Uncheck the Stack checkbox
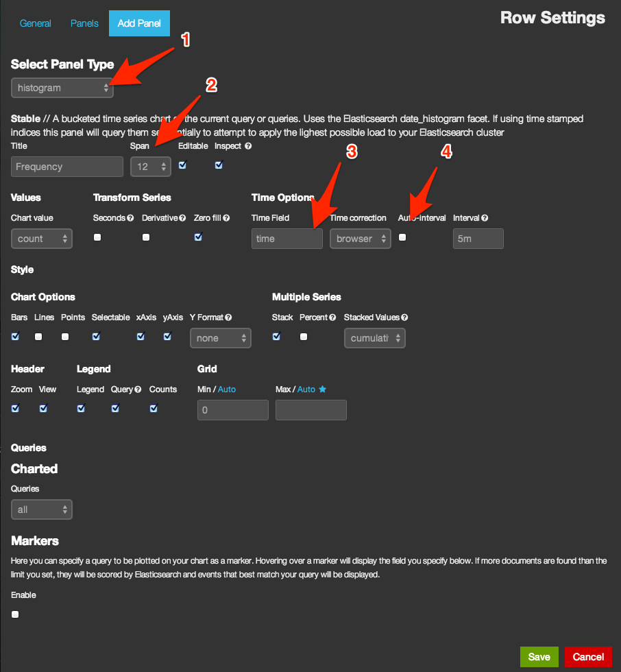Viewport: 621px width, 672px height. (277, 337)
